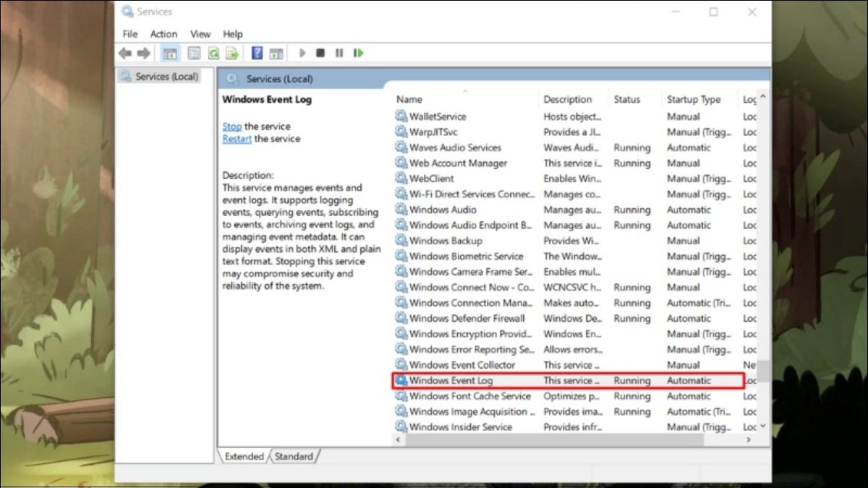868x488 pixels.
Task: Open Help with the blue question mark icon
Action: pyautogui.click(x=257, y=53)
